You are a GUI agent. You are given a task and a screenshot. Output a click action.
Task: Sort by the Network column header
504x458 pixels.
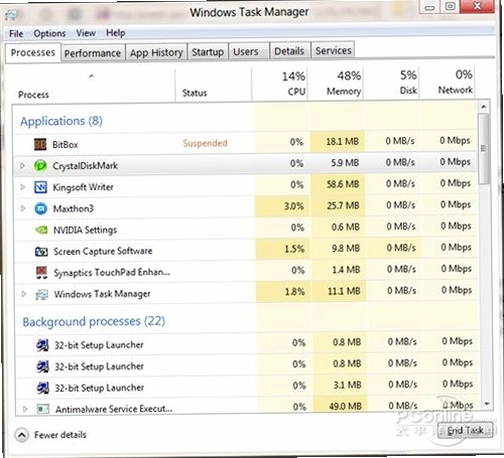coord(447,82)
